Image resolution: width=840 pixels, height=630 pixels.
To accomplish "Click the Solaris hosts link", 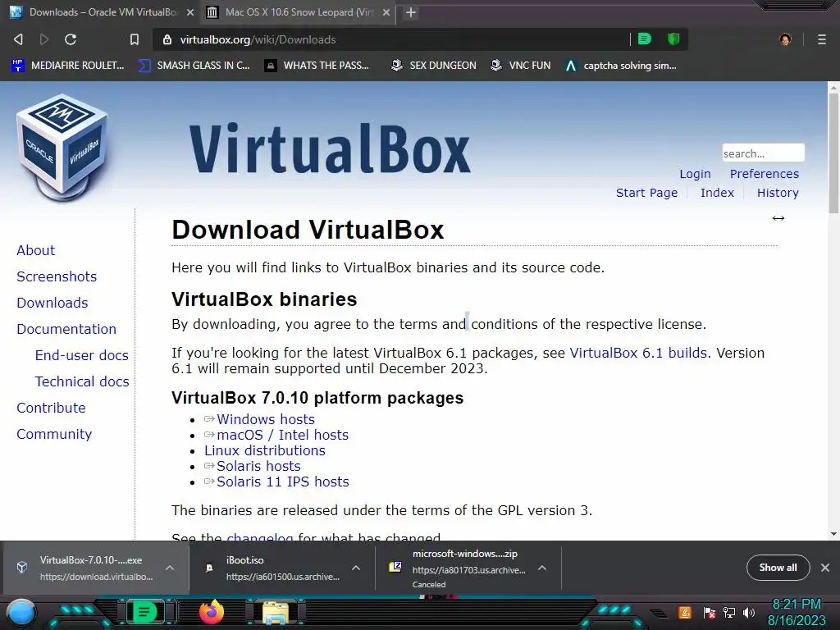I will (x=258, y=466).
